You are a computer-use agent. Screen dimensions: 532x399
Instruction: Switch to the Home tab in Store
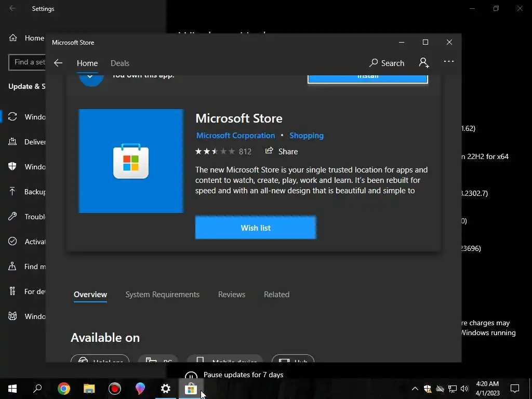(x=87, y=63)
